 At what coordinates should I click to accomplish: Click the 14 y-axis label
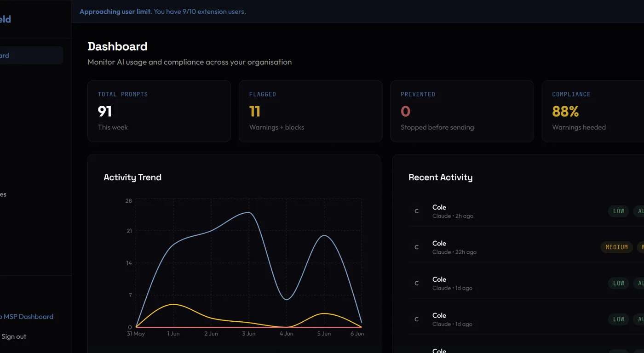point(129,263)
